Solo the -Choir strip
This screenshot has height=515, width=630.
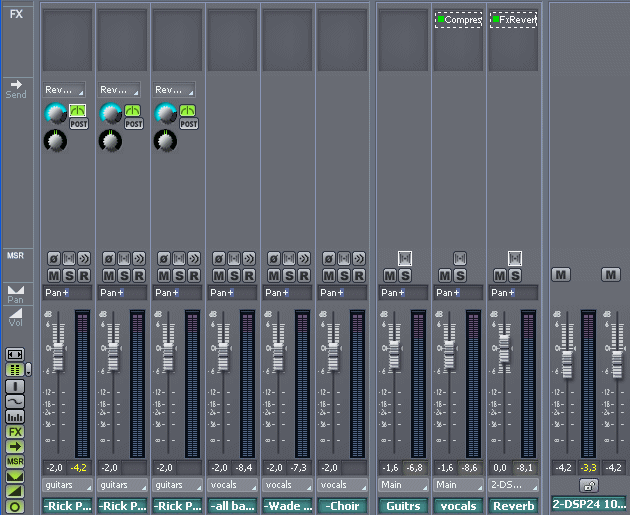[x=344, y=276]
